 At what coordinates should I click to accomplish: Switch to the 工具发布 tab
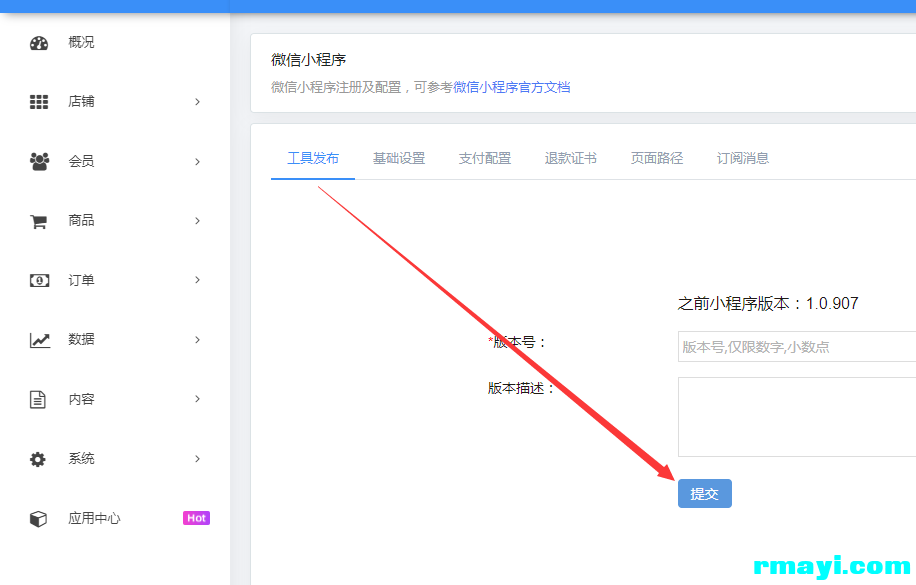tap(313, 158)
